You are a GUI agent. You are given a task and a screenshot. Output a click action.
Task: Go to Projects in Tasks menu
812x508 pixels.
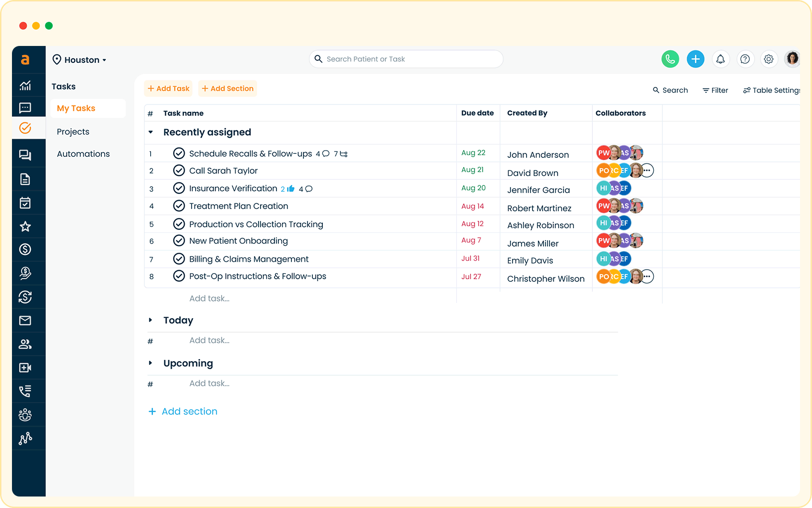[73, 132]
